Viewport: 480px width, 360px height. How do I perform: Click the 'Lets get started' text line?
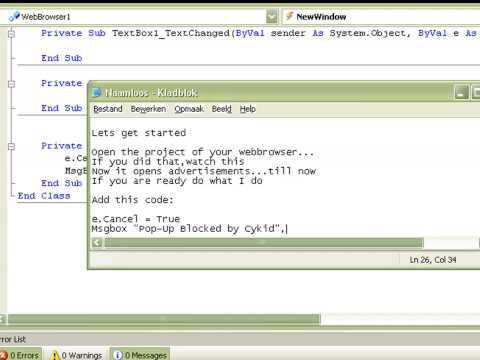(139, 133)
